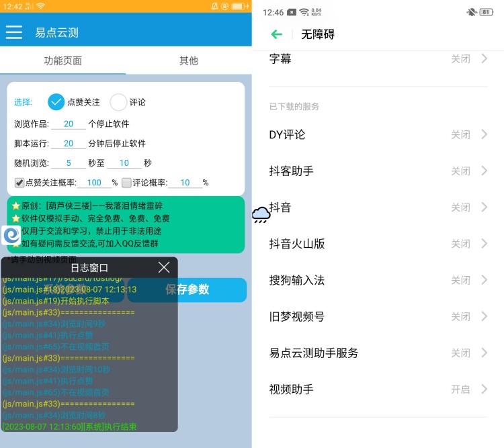The width and height of the screenshot is (504, 448).
Task: Expand the DY评论 row chevron
Action: point(485,134)
